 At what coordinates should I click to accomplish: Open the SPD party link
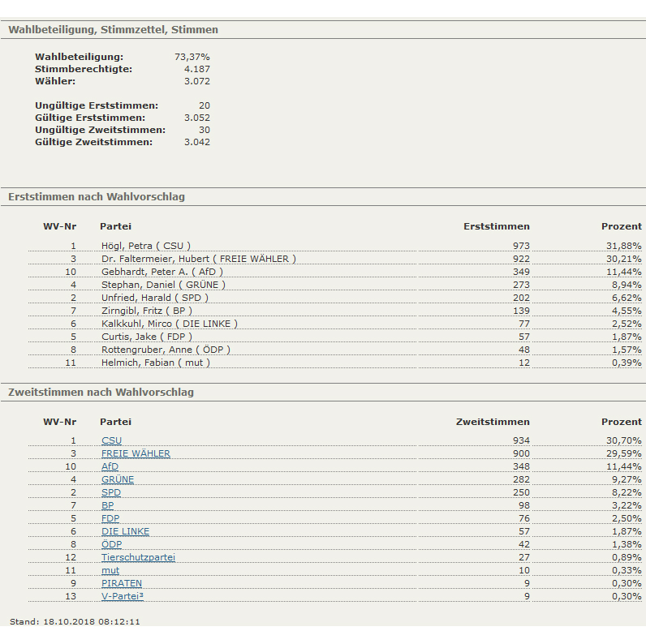(x=111, y=492)
